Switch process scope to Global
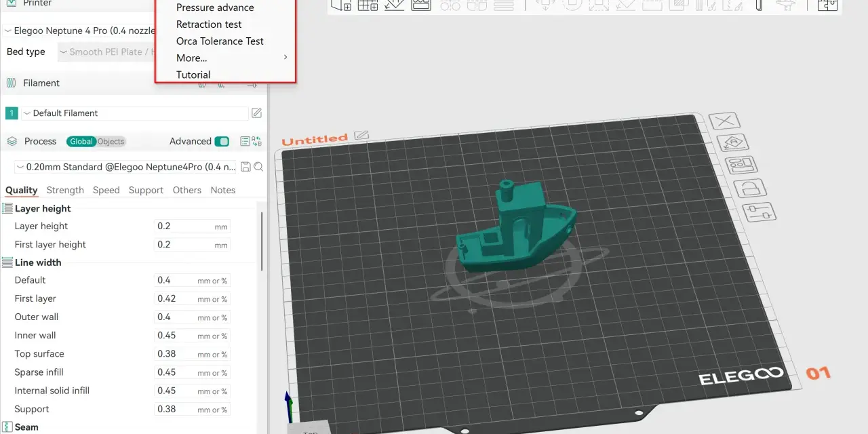This screenshot has height=434, width=868. point(81,141)
